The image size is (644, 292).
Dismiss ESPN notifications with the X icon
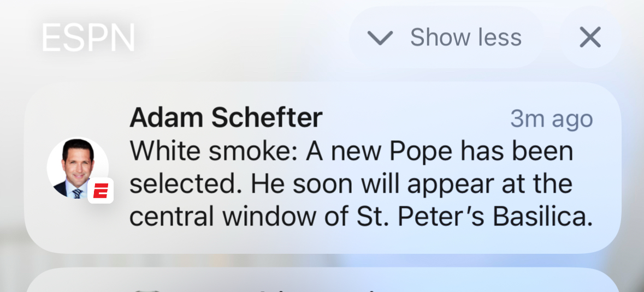coord(590,38)
